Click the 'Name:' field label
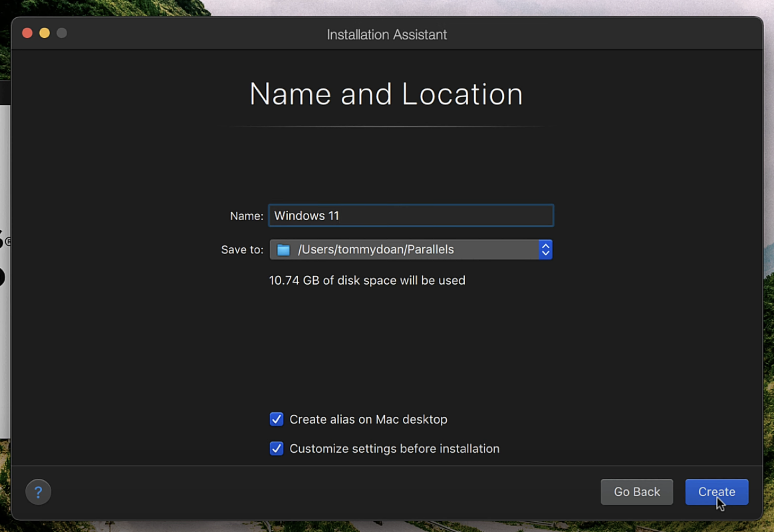 coord(246,216)
